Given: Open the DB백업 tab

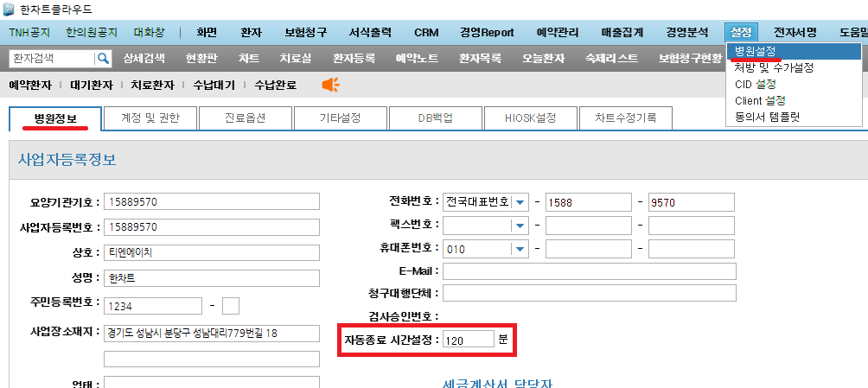Looking at the screenshot, I should [x=436, y=118].
